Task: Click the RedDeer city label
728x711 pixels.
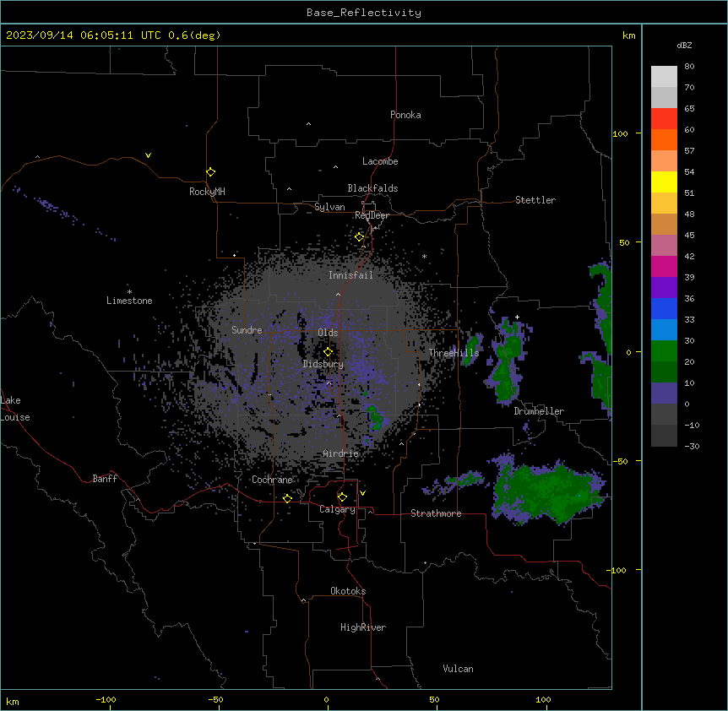Action: coord(372,215)
